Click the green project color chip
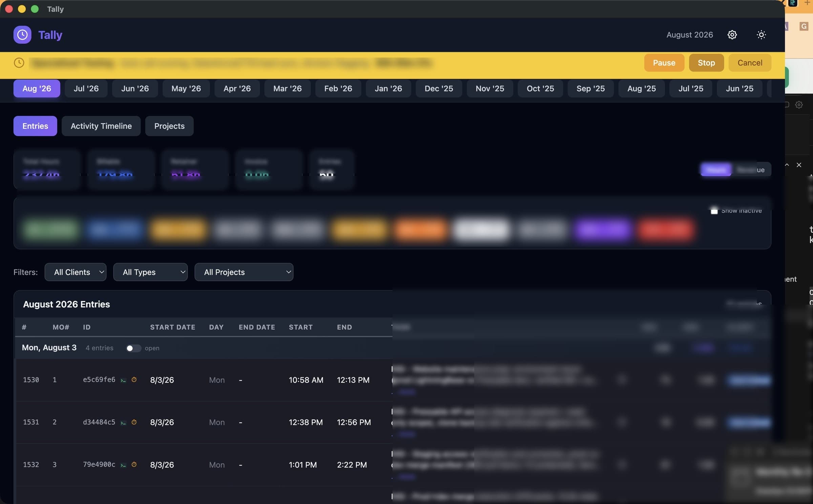The width and height of the screenshot is (813, 504). click(x=51, y=229)
